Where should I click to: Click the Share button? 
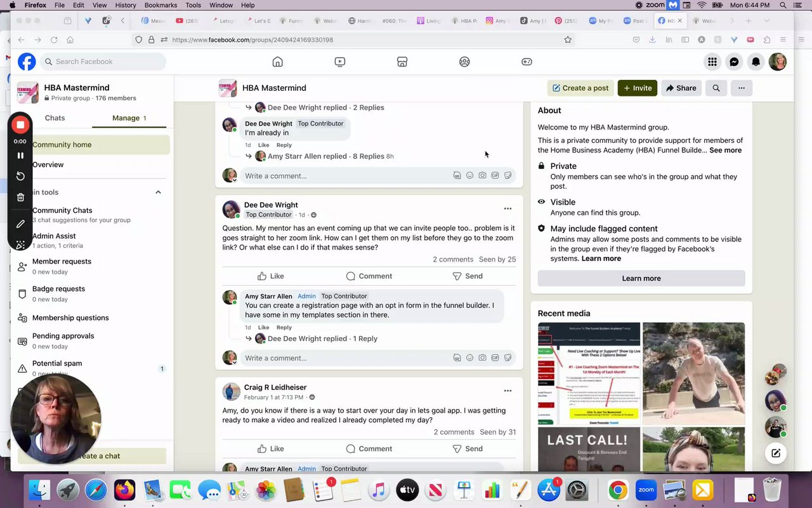click(681, 88)
